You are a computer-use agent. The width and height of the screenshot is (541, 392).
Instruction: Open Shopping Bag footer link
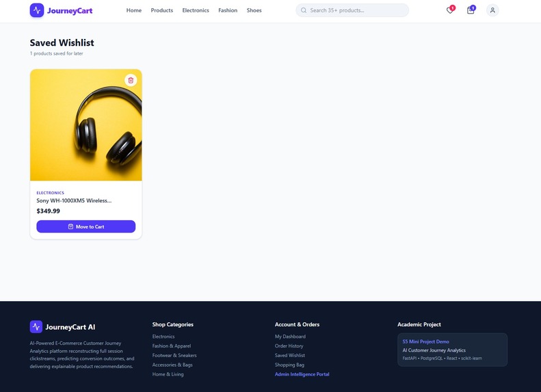point(289,365)
